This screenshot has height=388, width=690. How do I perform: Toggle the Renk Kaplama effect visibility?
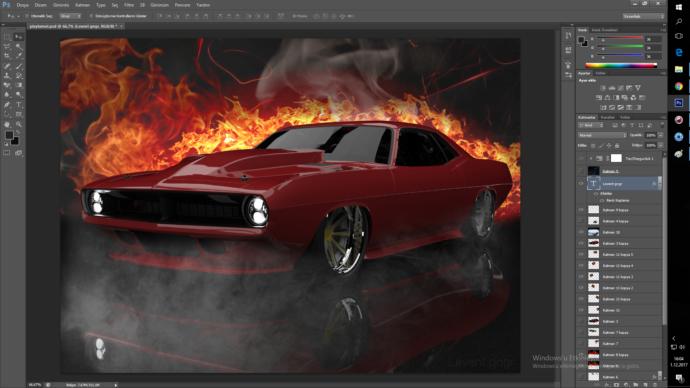[602, 200]
